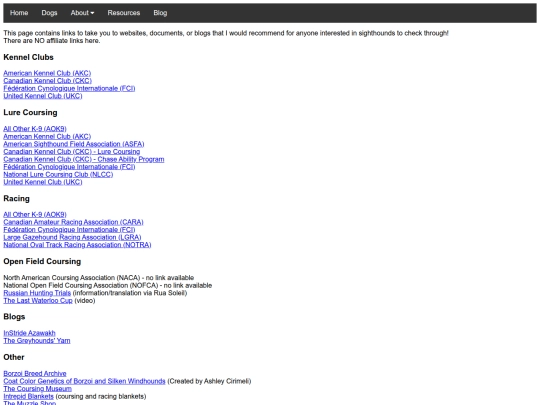This screenshot has height=405, width=540.
Task: Click the Blogs section heading
Action: click(x=14, y=316)
